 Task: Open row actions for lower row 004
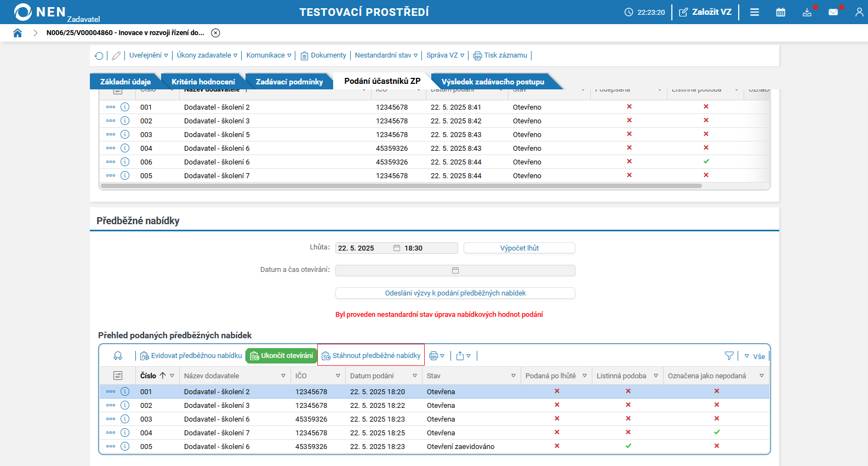pyautogui.click(x=111, y=433)
